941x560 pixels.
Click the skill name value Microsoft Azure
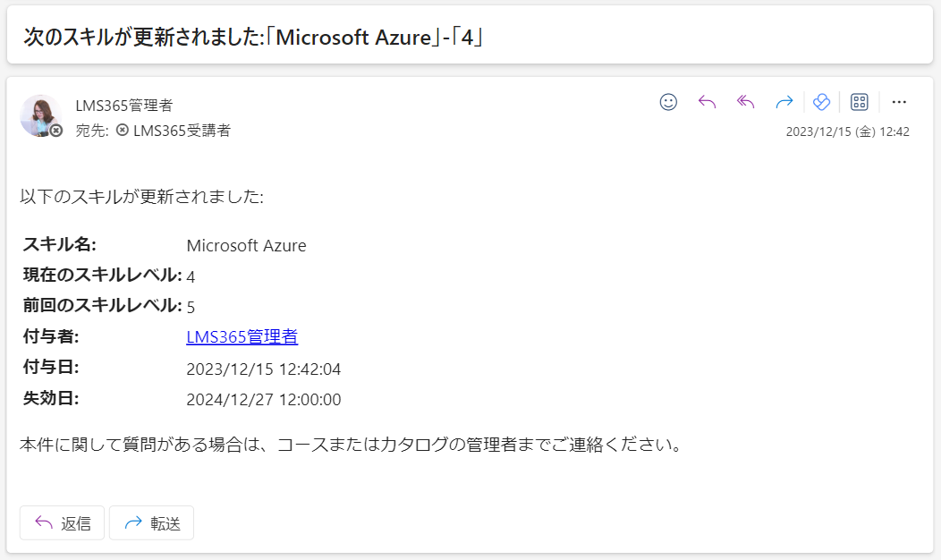(246, 245)
